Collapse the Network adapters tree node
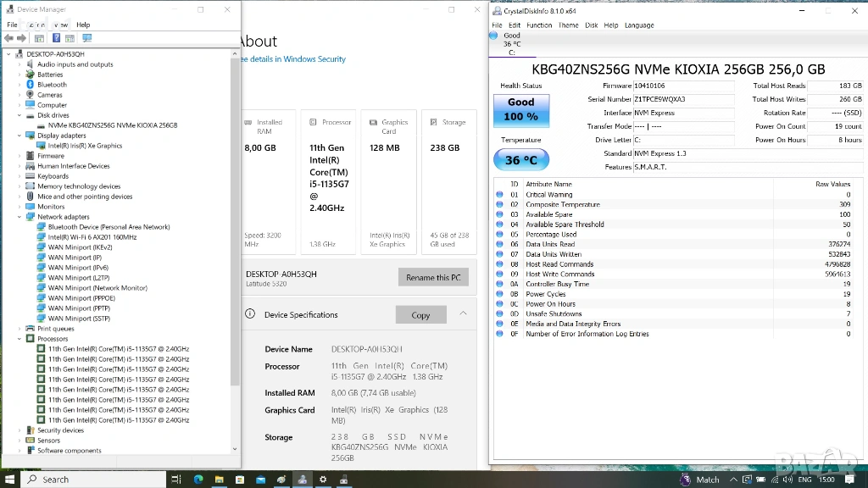The width and height of the screenshot is (868, 488). point(20,217)
